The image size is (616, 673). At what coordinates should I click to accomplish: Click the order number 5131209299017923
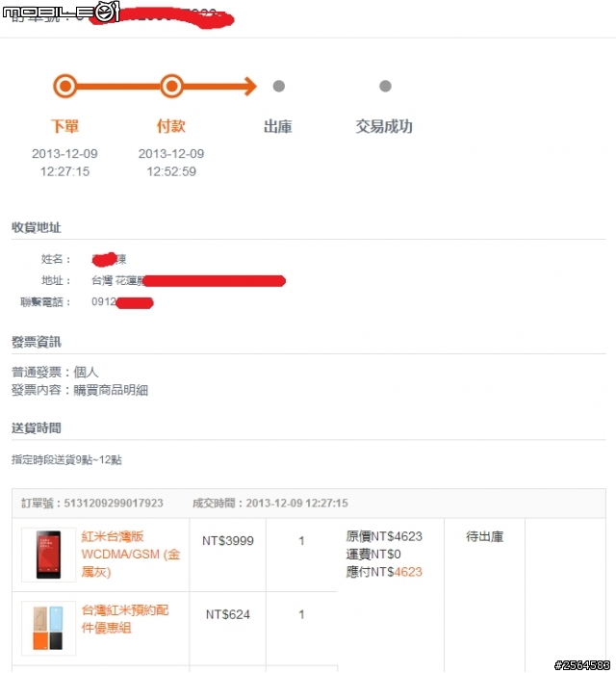tap(114, 503)
